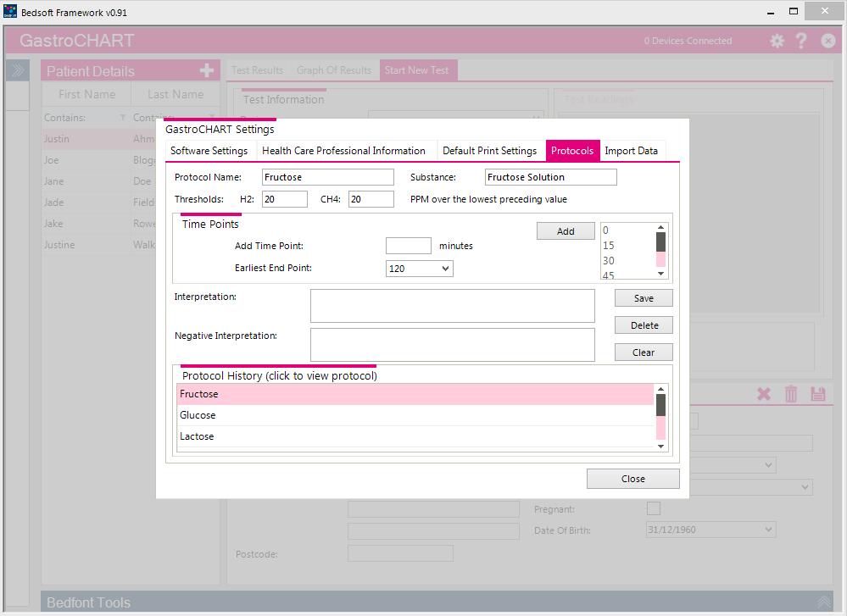Minimize the Bedsoft Framework window
Screen dimensions: 847x616
pos(771,11)
